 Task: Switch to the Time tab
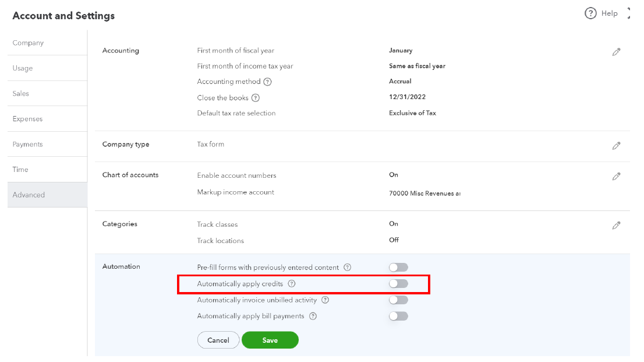47,170
